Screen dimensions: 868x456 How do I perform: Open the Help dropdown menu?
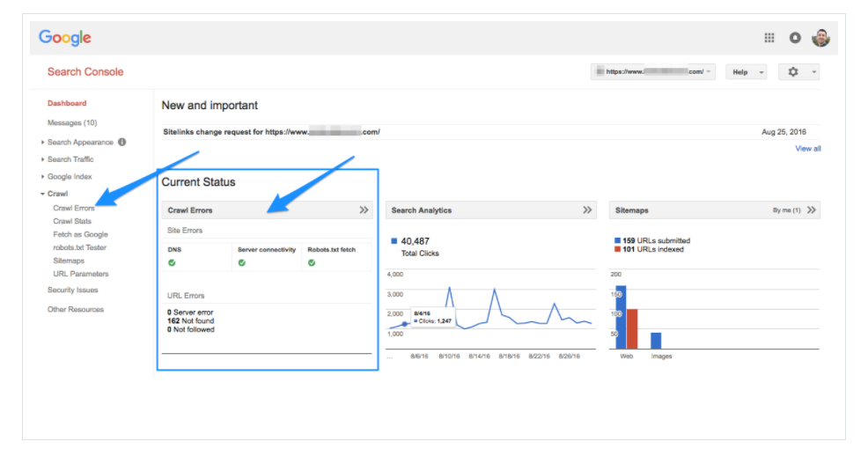[x=746, y=72]
